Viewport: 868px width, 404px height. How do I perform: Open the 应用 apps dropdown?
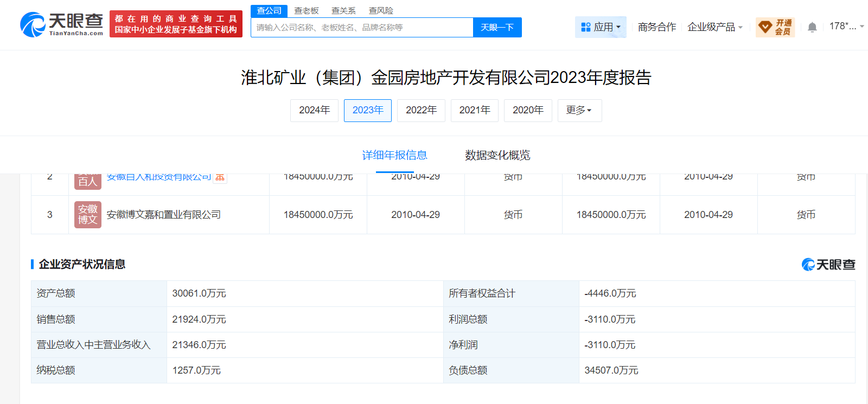601,27
